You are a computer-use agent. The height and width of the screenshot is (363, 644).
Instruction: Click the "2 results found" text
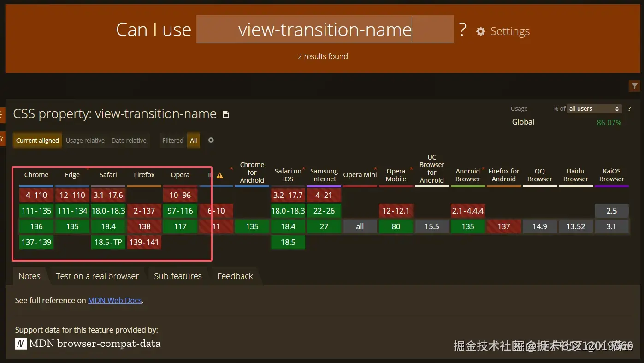point(323,56)
